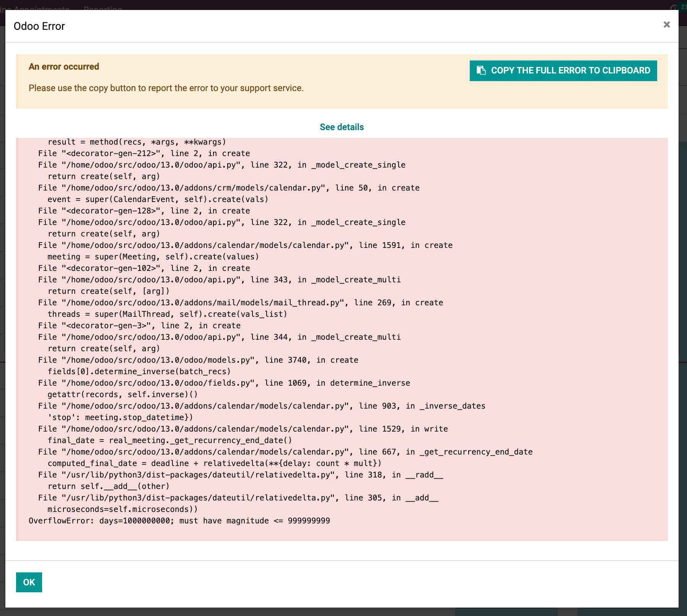Click the support service instruction text
The width and height of the screenshot is (687, 616).
[x=166, y=88]
